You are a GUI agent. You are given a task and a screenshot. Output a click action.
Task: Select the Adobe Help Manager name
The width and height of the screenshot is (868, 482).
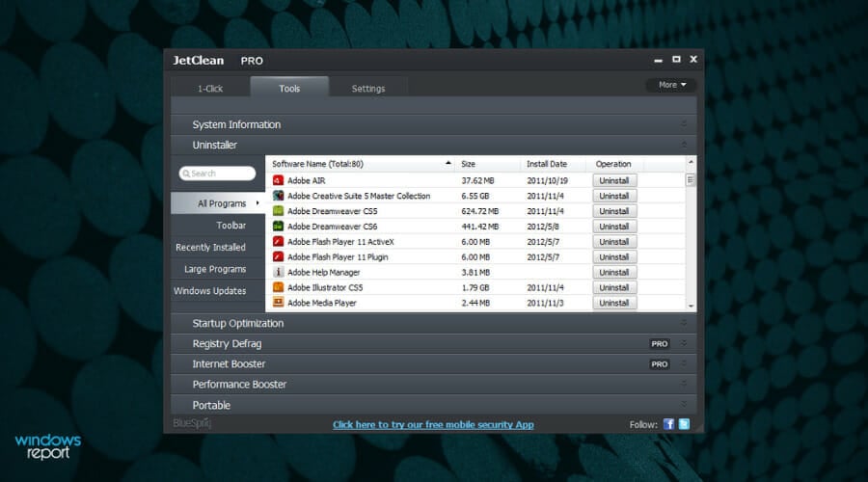[323, 272]
